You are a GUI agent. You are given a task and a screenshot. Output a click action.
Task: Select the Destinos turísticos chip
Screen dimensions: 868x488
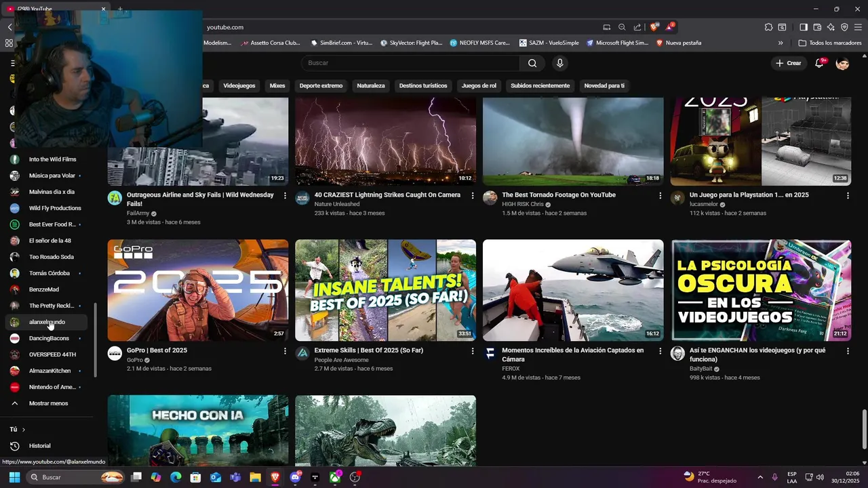click(x=423, y=86)
